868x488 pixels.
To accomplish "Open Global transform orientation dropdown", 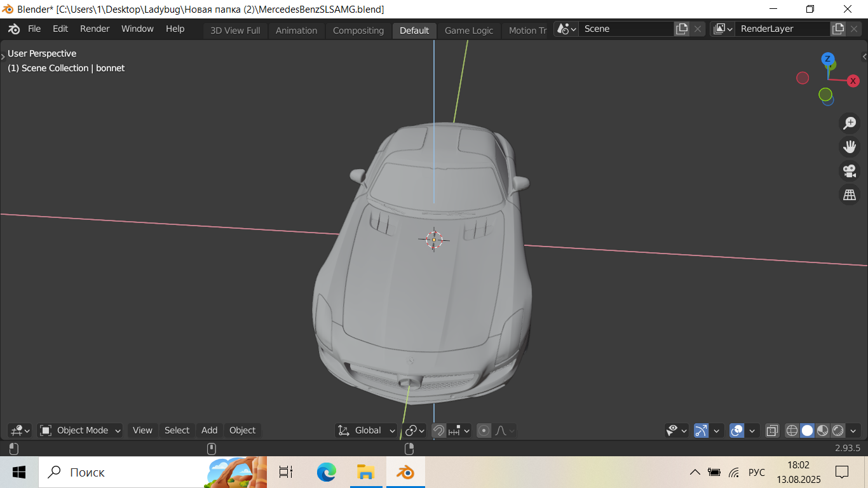I will coord(366,430).
